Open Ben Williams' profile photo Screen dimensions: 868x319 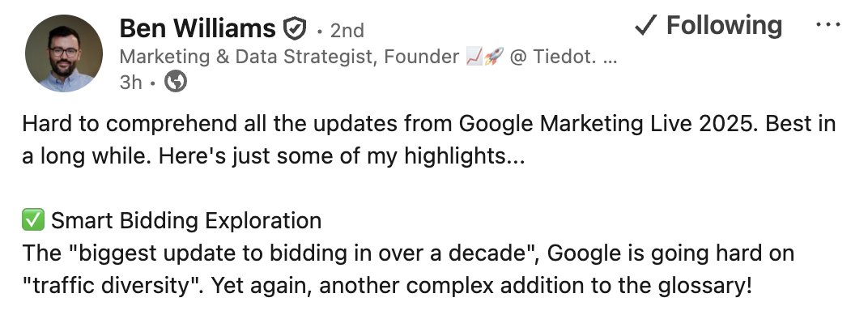pyautogui.click(x=64, y=53)
